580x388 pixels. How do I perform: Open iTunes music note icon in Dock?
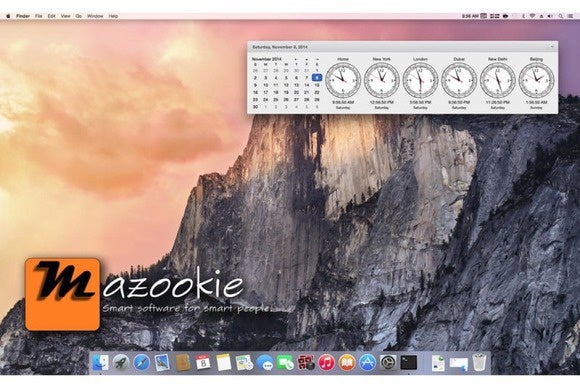coord(326,362)
